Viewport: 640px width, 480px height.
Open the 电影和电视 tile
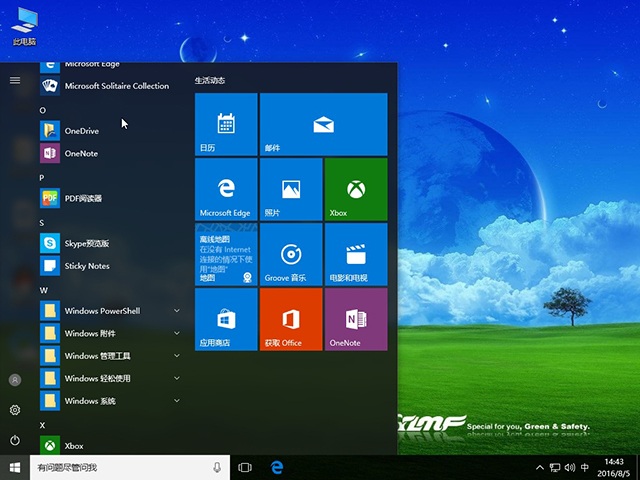coord(355,254)
